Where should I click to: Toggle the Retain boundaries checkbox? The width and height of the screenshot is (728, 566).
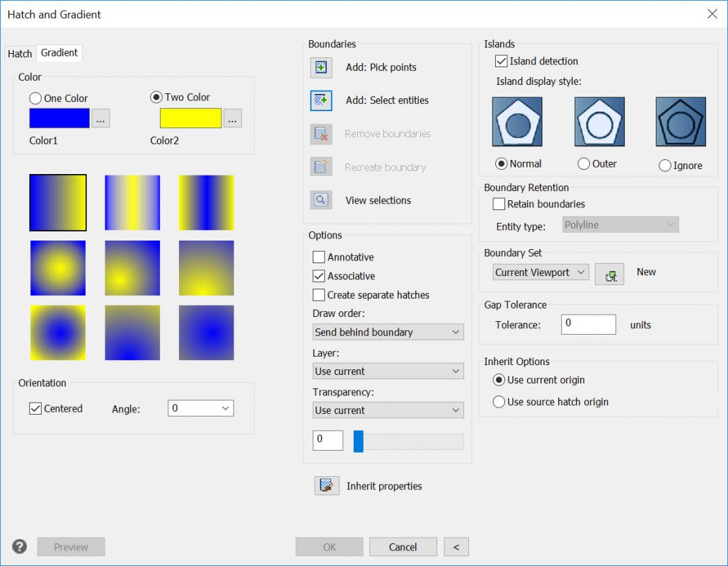(499, 204)
